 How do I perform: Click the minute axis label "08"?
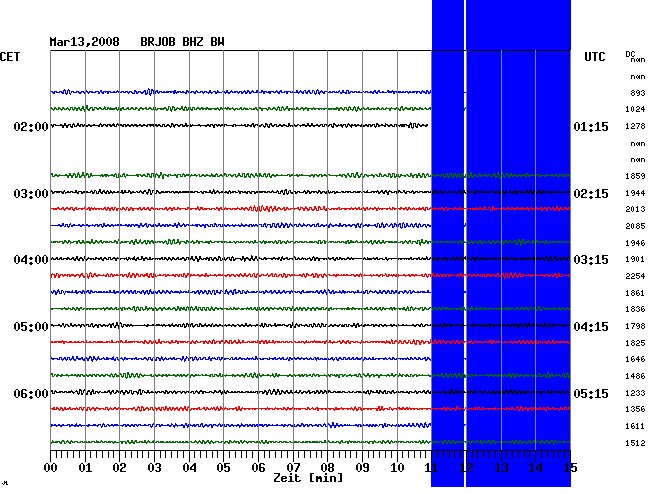point(327,468)
